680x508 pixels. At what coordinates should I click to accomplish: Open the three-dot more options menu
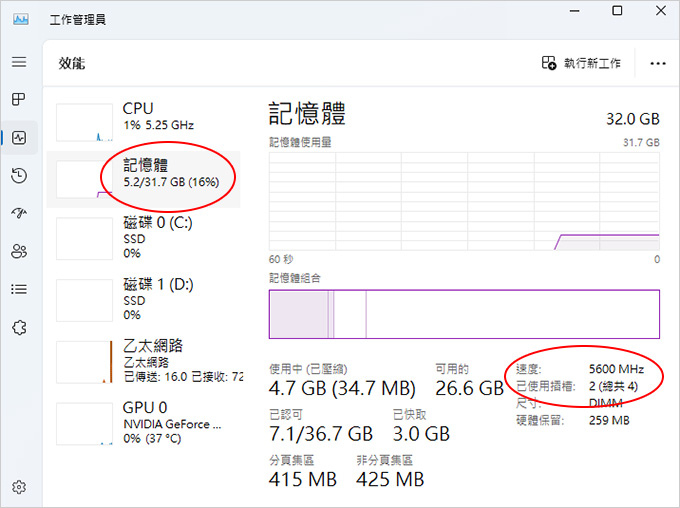[x=657, y=64]
